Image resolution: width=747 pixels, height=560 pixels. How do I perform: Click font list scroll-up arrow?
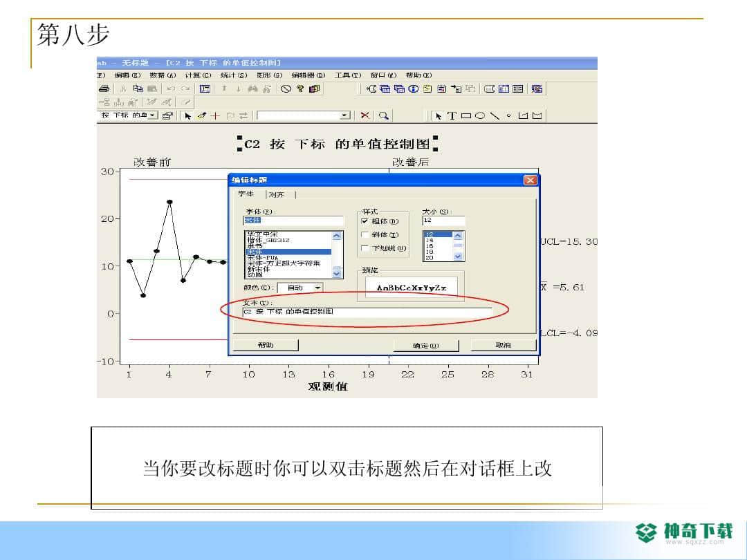click(337, 236)
